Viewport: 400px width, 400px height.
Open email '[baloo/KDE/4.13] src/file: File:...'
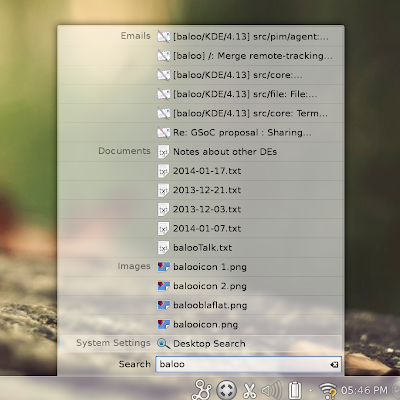point(201,94)
